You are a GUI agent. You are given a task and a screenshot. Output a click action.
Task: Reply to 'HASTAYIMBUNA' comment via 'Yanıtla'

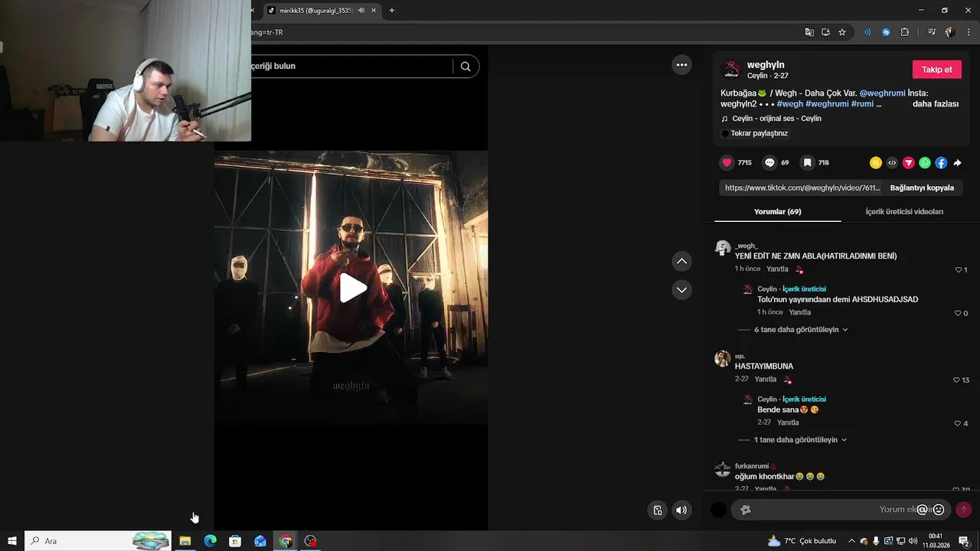[765, 380]
